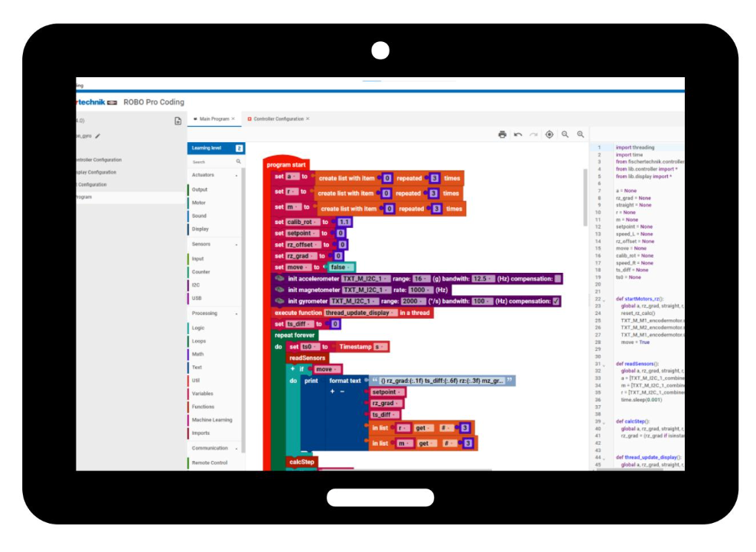Click the print icon in the toolbar
The width and height of the screenshot is (756, 552).
click(x=502, y=135)
